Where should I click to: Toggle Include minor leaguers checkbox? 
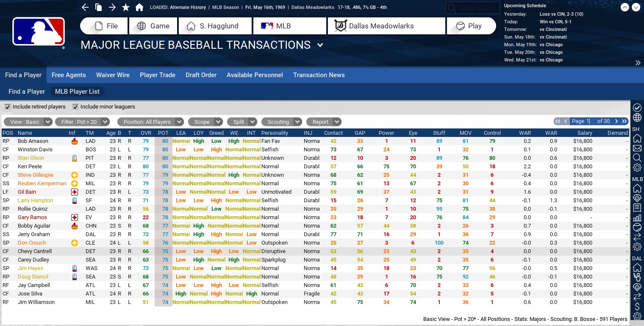coord(75,107)
